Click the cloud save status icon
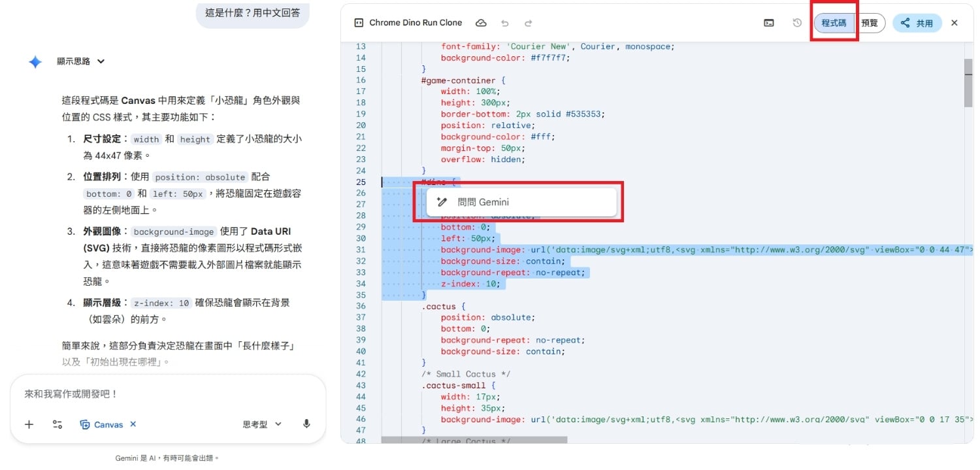Image resolution: width=980 pixels, height=470 pixels. click(x=481, y=23)
